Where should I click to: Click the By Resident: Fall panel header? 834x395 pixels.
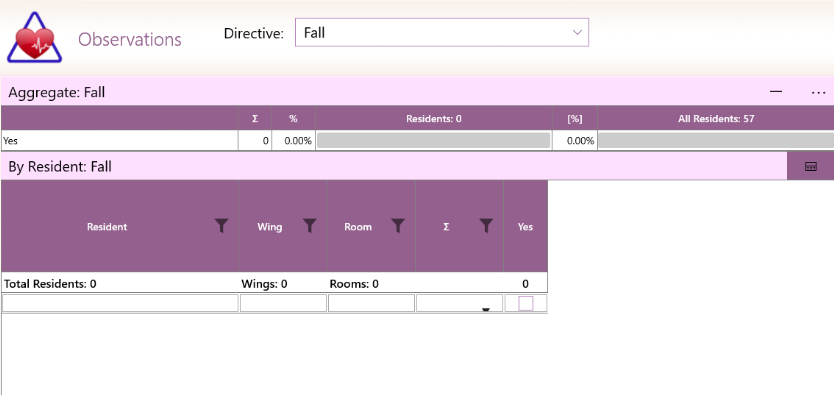[x=394, y=167]
